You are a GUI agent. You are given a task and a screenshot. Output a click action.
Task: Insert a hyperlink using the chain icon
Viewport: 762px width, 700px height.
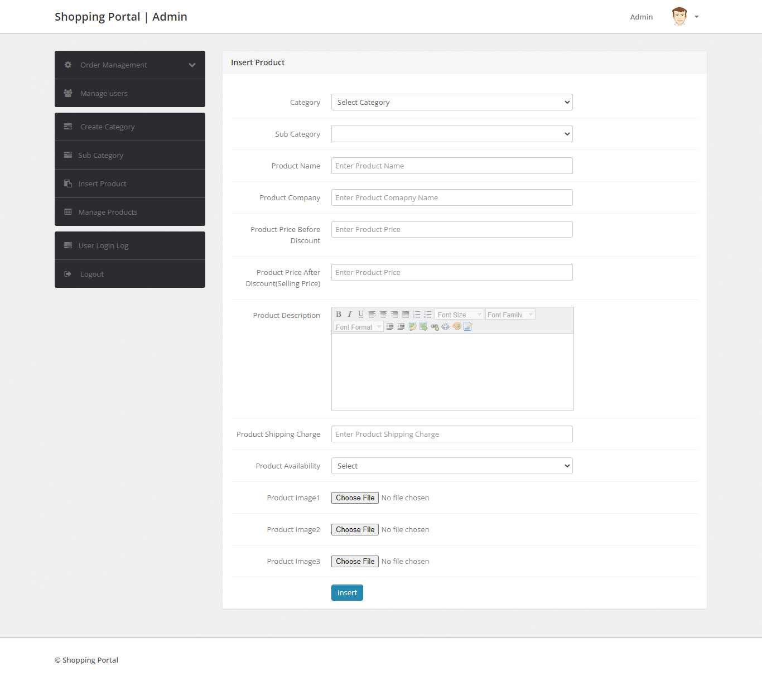tap(435, 326)
